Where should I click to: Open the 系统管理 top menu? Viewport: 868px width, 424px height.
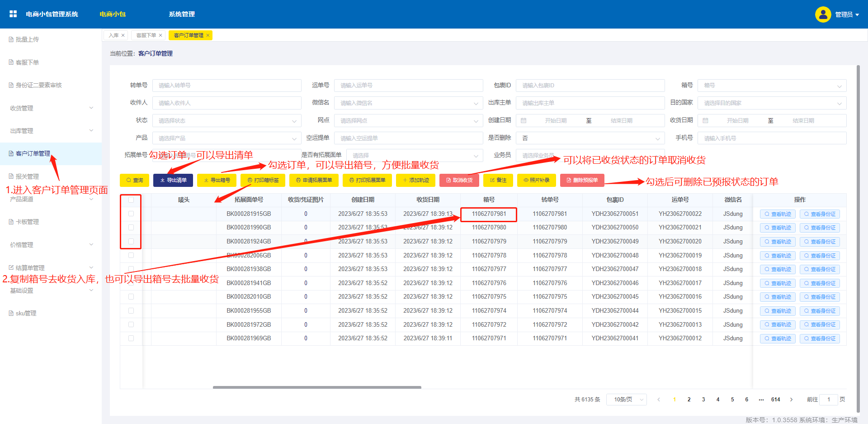coord(182,14)
